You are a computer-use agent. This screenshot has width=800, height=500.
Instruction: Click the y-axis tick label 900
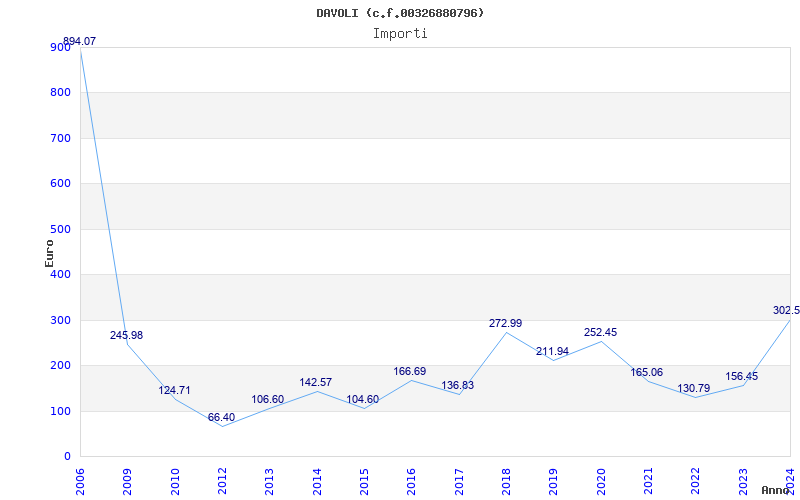point(60,47)
